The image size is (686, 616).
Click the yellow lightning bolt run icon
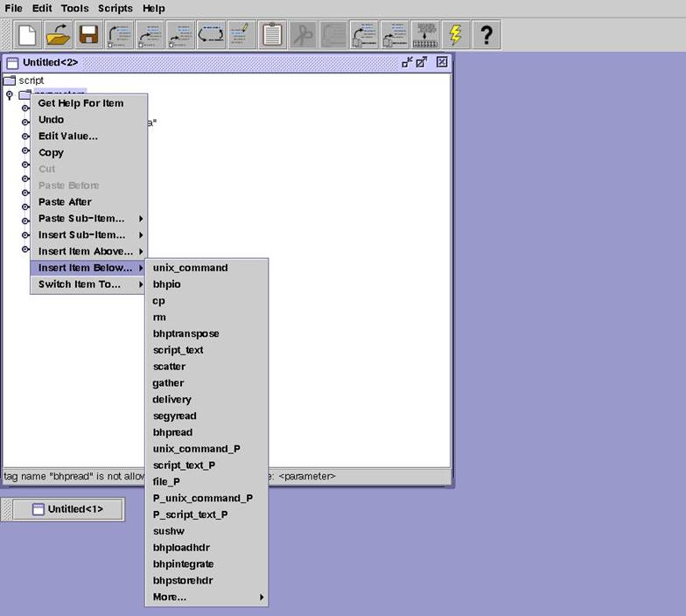tap(456, 35)
